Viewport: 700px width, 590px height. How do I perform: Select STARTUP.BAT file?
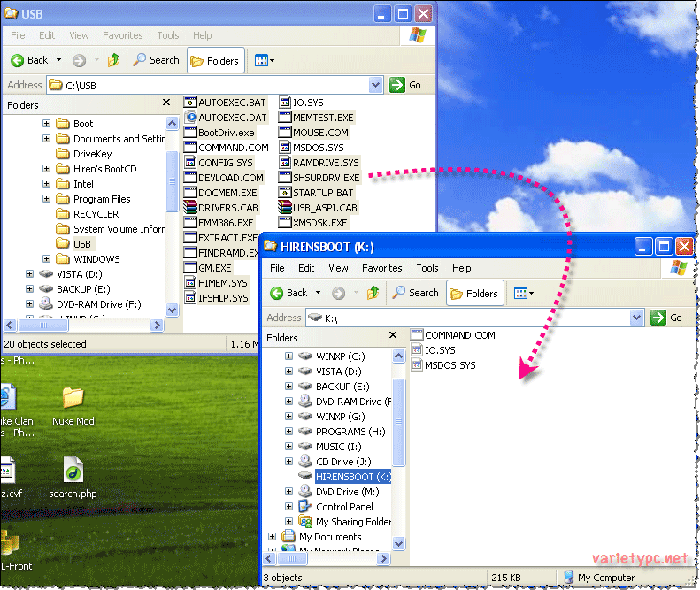pyautogui.click(x=316, y=193)
